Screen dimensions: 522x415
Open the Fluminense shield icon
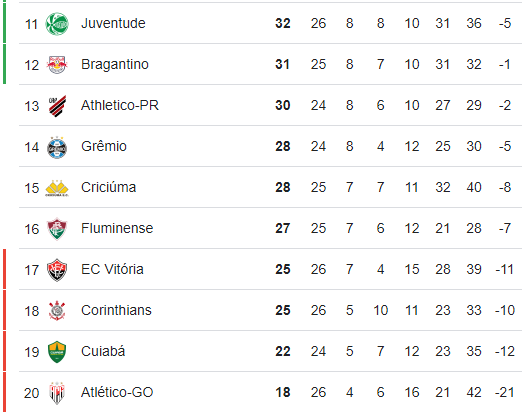[57, 229]
